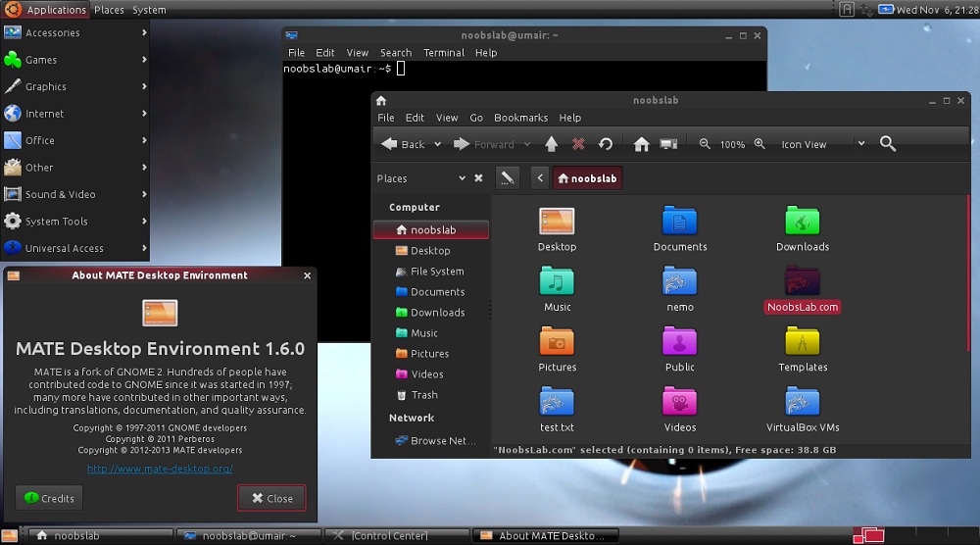Open the Forward history dropdown arrow
This screenshot has width=980, height=545.
527,144
